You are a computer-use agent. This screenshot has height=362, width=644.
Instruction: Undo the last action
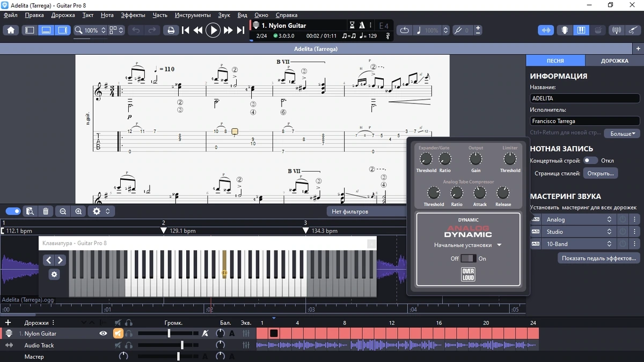click(x=136, y=30)
